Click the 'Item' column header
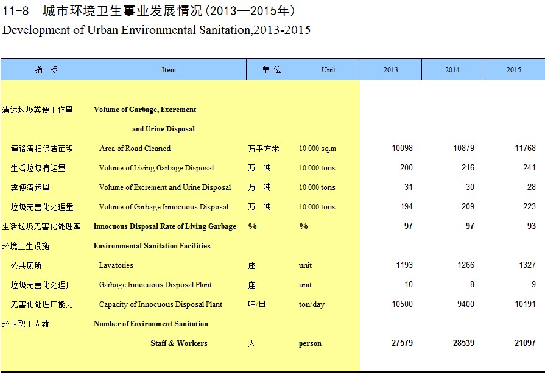The width and height of the screenshot is (545, 392). pos(169,70)
